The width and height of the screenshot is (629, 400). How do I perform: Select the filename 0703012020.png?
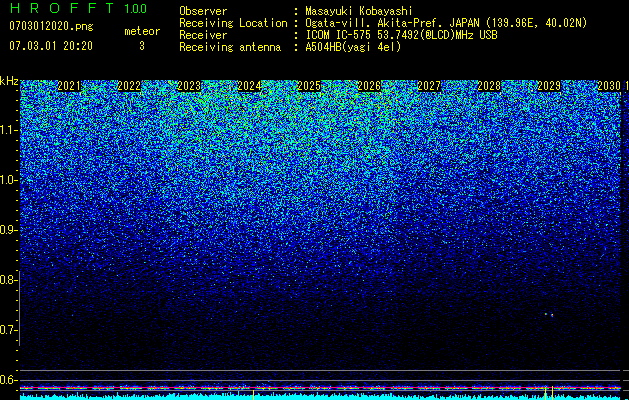pyautogui.click(x=51, y=26)
